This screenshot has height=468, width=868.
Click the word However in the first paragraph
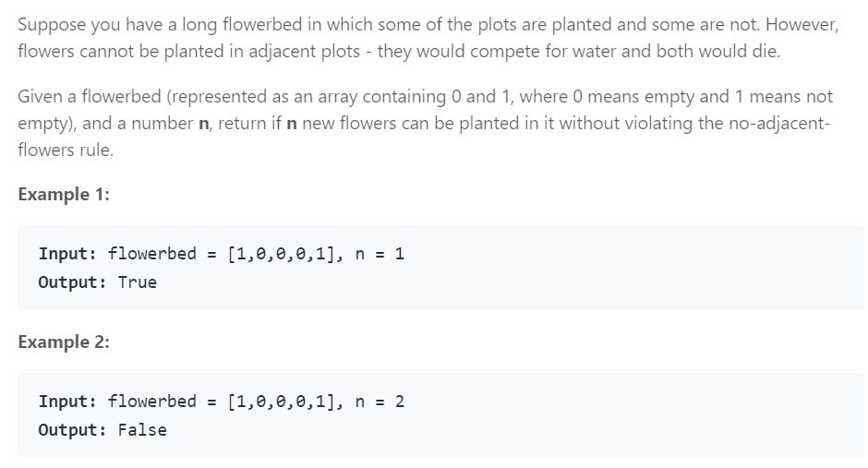pyautogui.click(x=802, y=24)
